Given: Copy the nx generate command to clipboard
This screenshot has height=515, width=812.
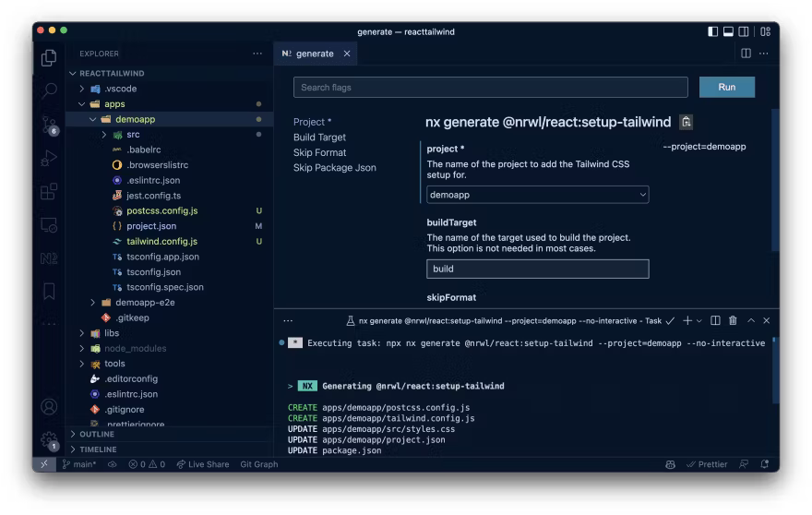Looking at the screenshot, I should [x=686, y=122].
